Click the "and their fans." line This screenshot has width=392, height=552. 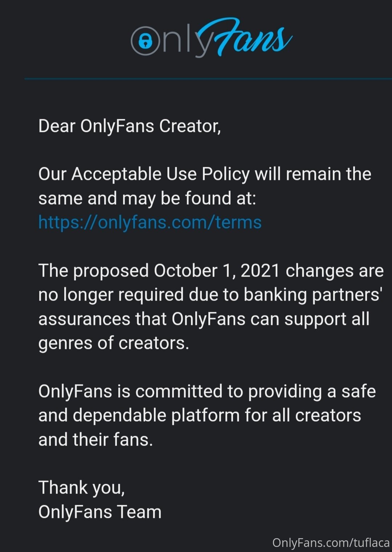point(96,440)
